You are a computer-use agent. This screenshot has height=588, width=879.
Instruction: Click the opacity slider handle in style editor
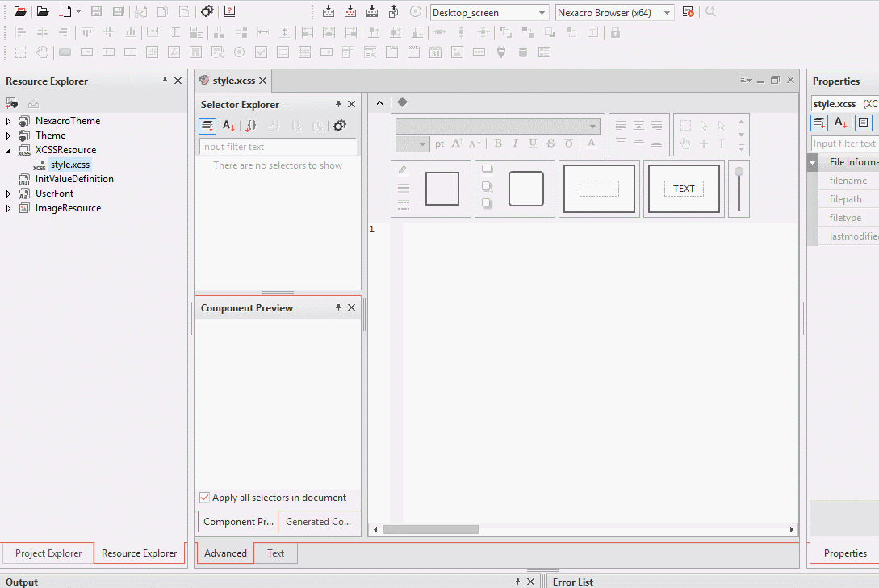tap(739, 171)
